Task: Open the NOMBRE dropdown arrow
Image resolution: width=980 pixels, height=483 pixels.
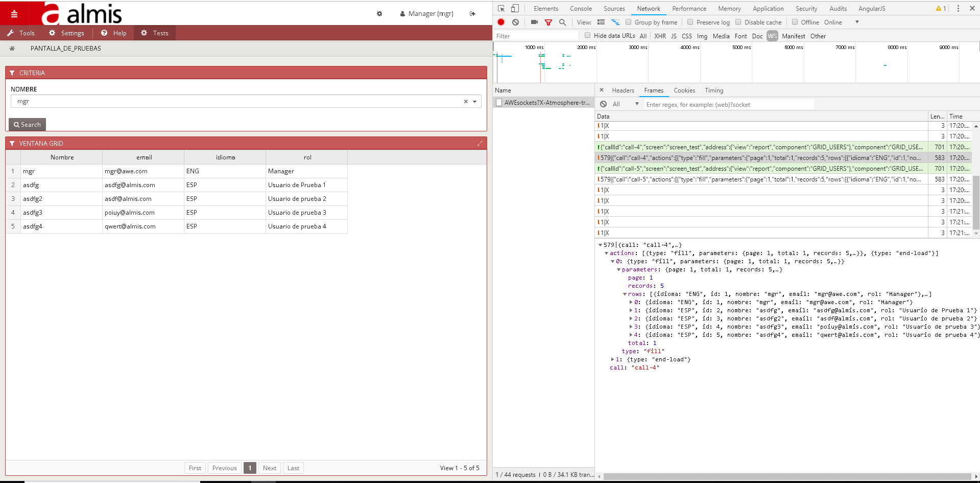Action: [x=474, y=101]
